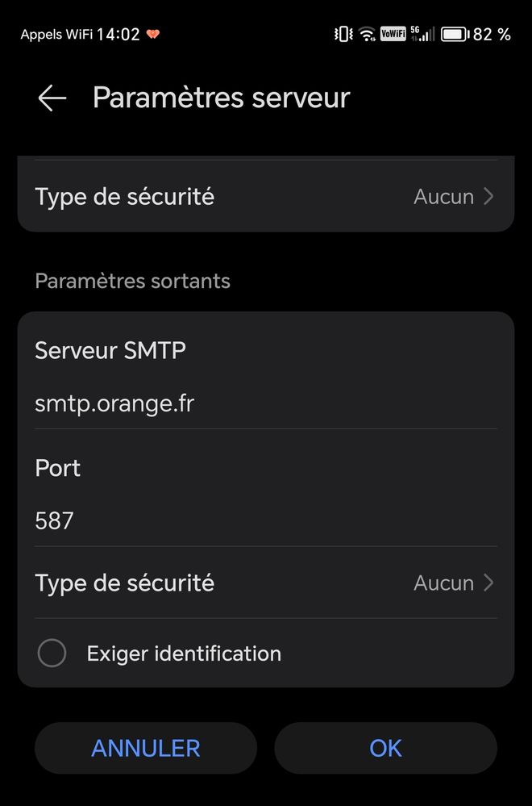Open outgoing Type de sécurité chevron
Image resolution: width=532 pixels, height=806 pixels.
pyautogui.click(x=488, y=583)
